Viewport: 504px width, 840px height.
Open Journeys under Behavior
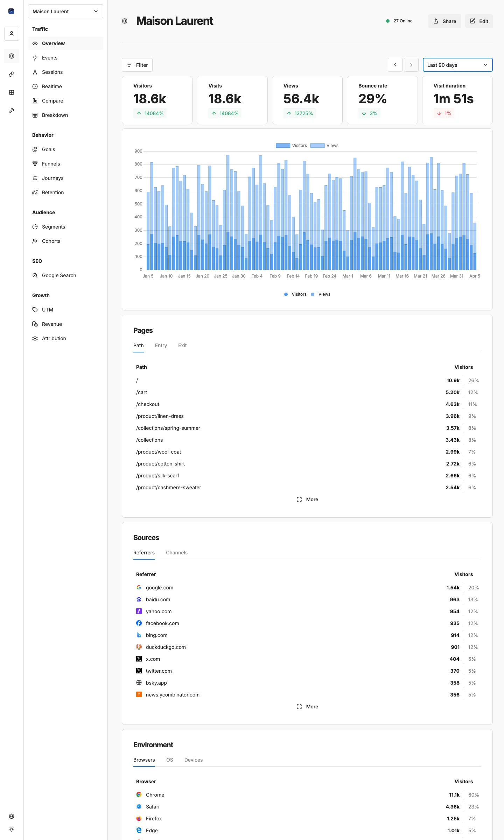[65, 178]
